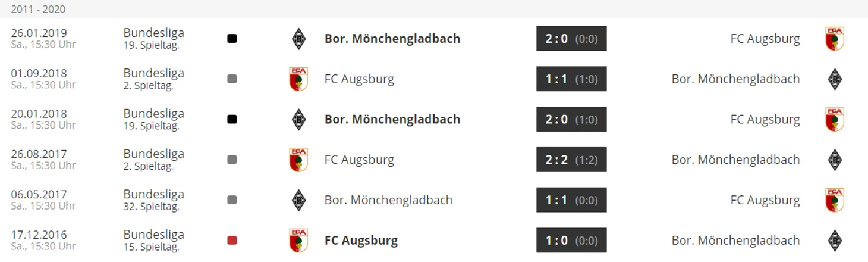The width and height of the screenshot is (868, 262).
Task: Open the 2:0 (0:0) score from 26.01.2019
Action: click(x=571, y=39)
